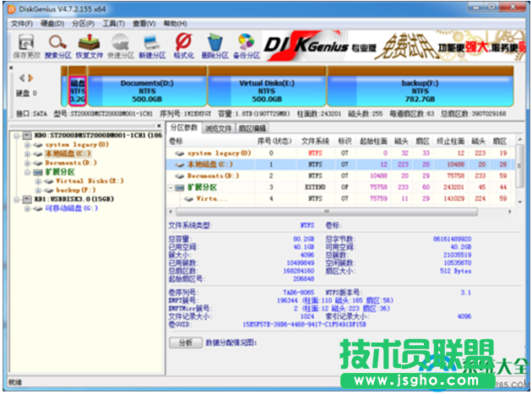Click the DiskGenius free trial banner

[394, 46]
